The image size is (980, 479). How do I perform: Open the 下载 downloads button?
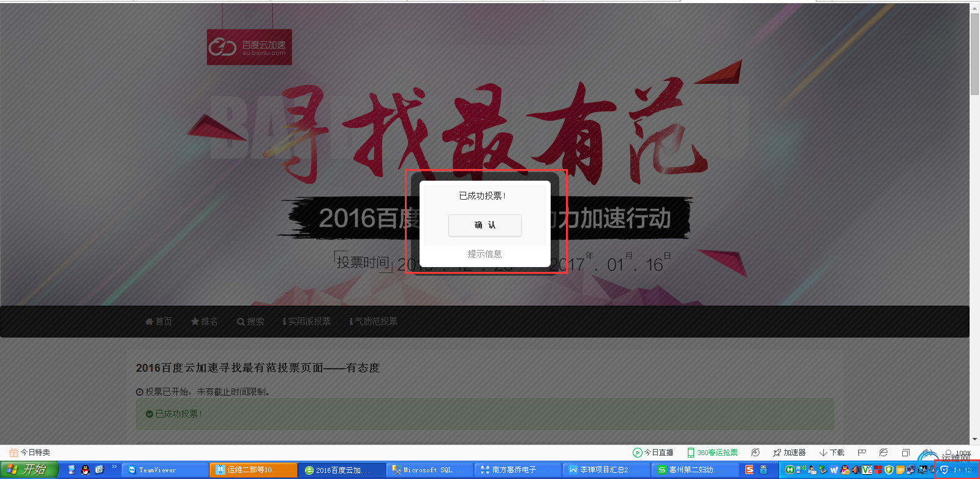pyautogui.click(x=832, y=453)
